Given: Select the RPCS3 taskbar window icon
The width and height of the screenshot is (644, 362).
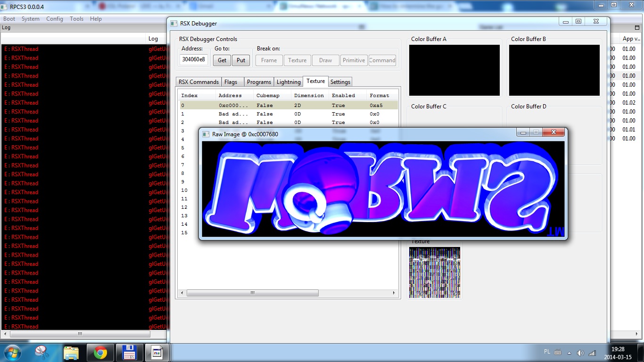Looking at the screenshot, I should point(157,353).
